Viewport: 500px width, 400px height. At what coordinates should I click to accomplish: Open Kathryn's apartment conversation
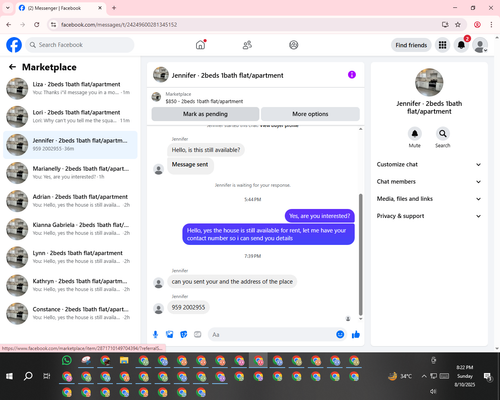[x=70, y=285]
